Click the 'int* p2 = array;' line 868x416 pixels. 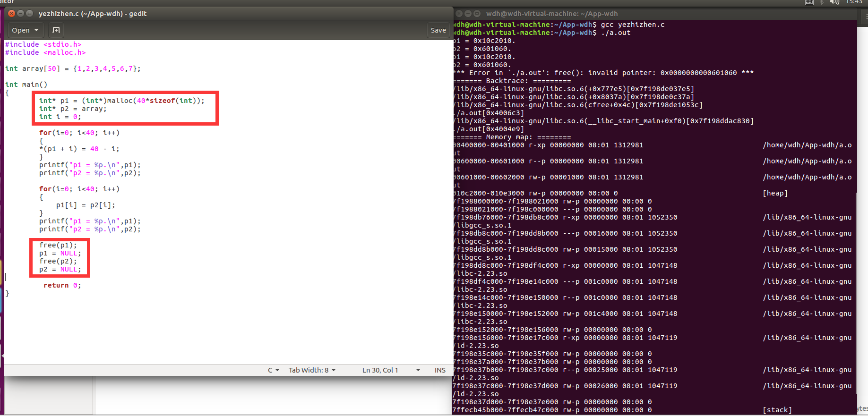[73, 109]
